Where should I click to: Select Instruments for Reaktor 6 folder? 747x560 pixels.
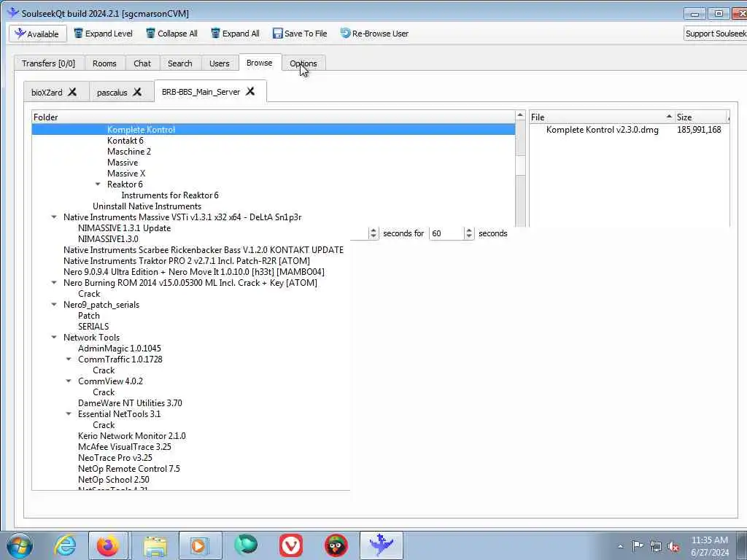click(x=169, y=195)
